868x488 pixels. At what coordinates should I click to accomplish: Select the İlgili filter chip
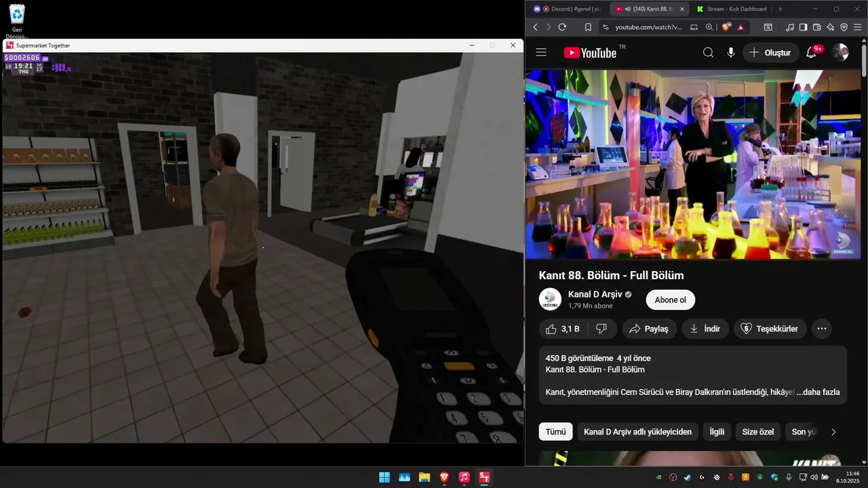coord(717,432)
